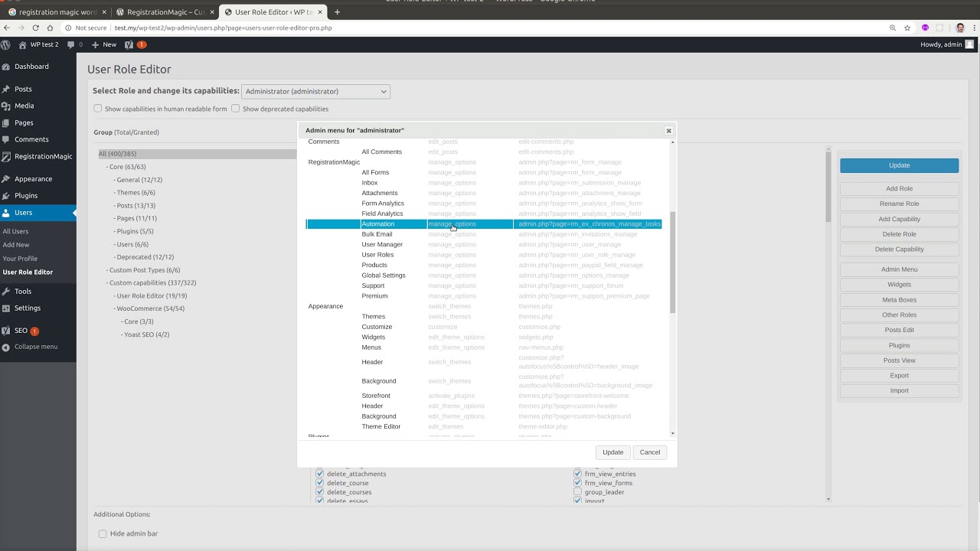Screen dimensions: 980x551
Task: Switch to the RegistrationMagic browser tab
Action: pos(165,12)
